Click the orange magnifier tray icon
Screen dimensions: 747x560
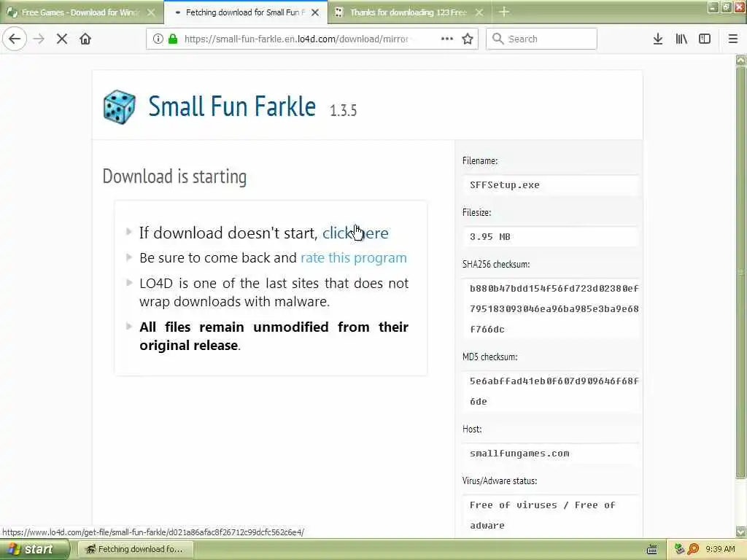[693, 549]
